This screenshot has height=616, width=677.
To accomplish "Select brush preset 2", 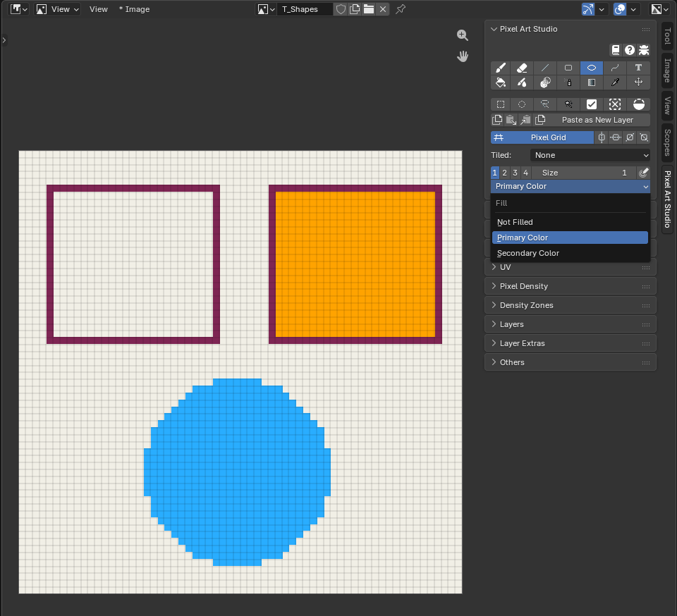I will 504,173.
